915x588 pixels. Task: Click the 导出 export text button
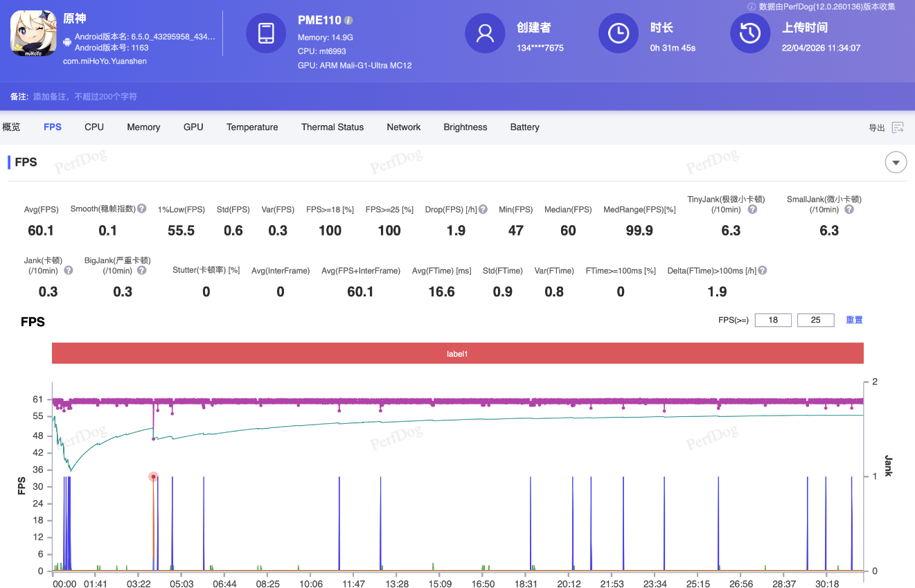click(877, 128)
